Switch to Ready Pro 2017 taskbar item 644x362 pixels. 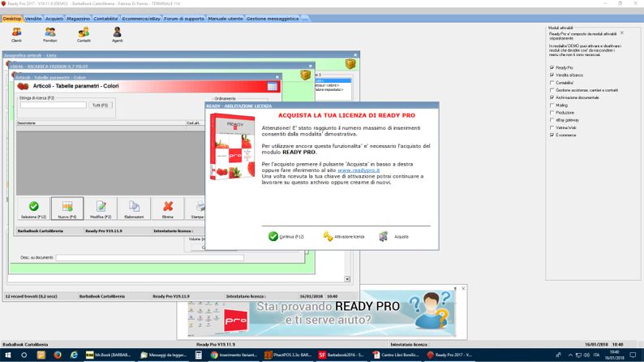449,355
